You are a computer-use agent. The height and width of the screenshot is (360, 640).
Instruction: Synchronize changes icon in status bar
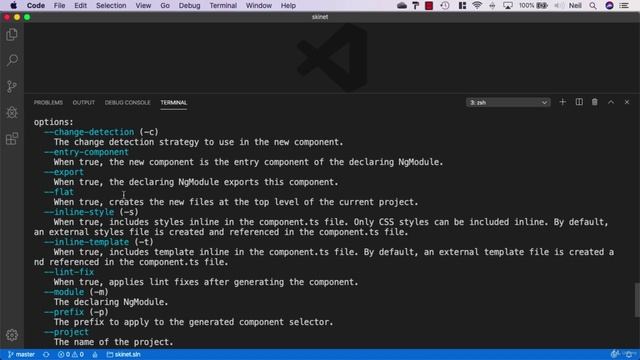tap(46, 355)
